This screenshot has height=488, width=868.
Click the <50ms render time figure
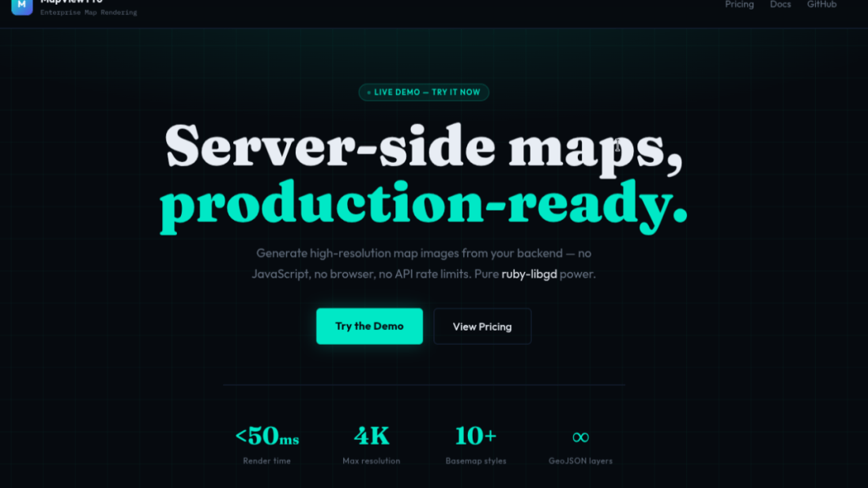[x=267, y=436]
